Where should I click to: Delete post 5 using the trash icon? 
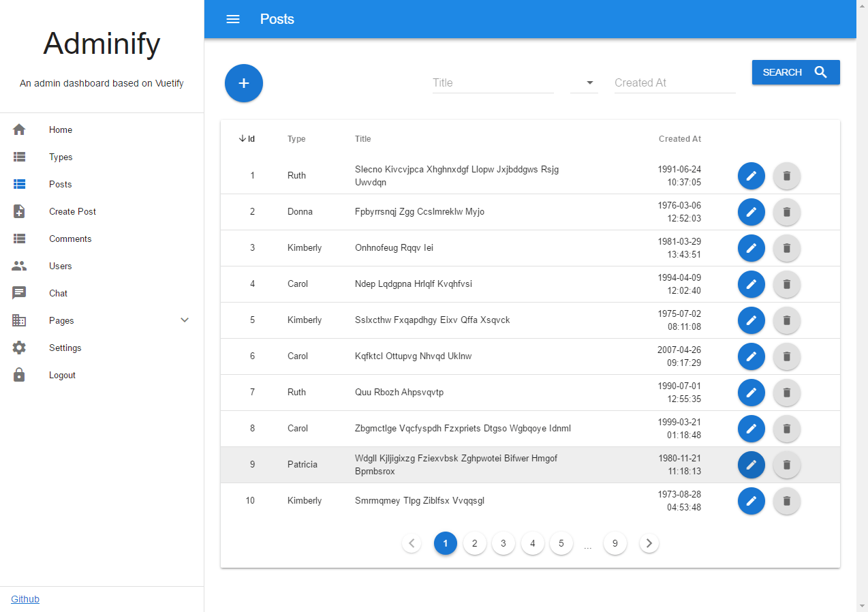click(x=786, y=320)
